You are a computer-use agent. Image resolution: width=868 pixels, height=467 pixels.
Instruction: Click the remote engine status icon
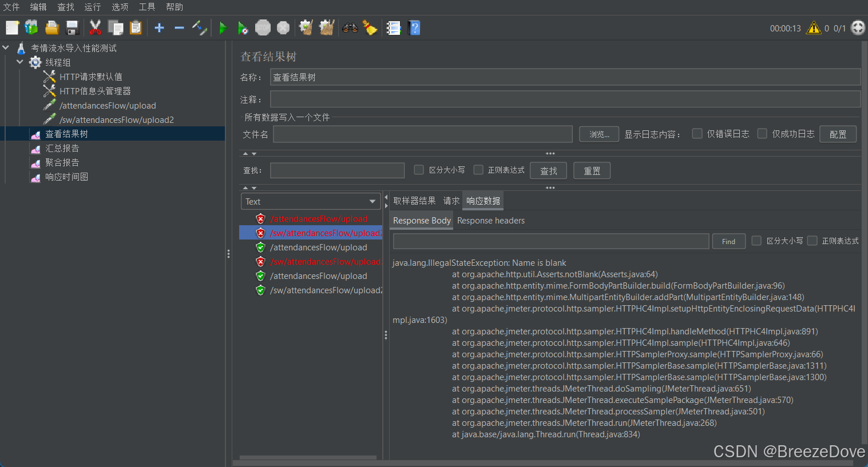[858, 27]
